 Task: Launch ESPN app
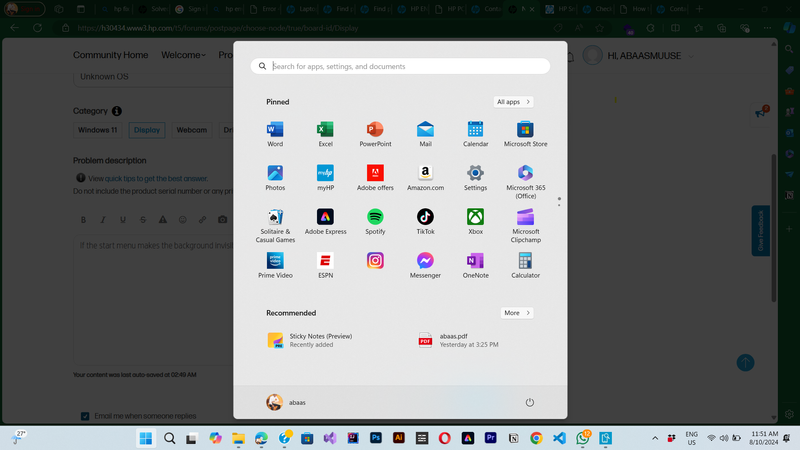coord(325,266)
